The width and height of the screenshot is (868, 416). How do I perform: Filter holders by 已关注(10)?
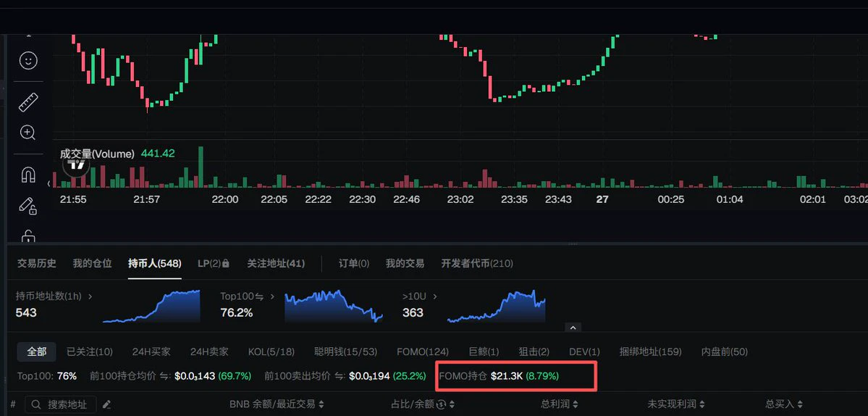[89, 351]
